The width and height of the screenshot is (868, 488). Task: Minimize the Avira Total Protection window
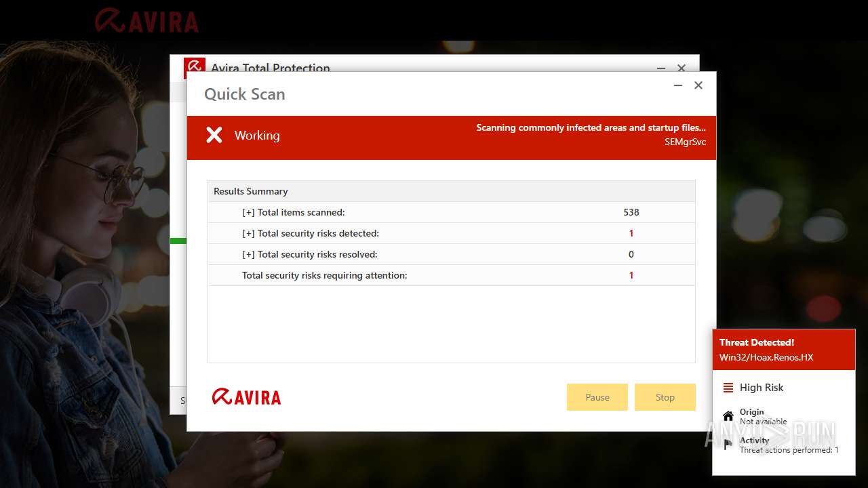pos(661,68)
